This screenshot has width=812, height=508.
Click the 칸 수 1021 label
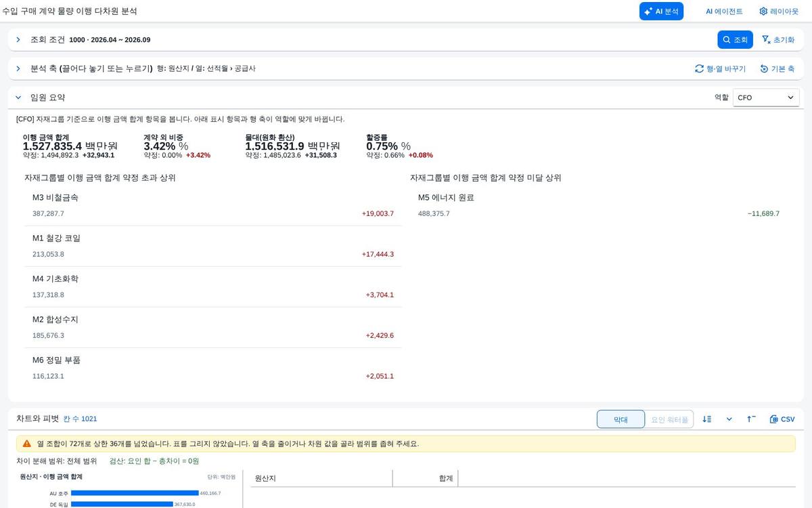80,419
